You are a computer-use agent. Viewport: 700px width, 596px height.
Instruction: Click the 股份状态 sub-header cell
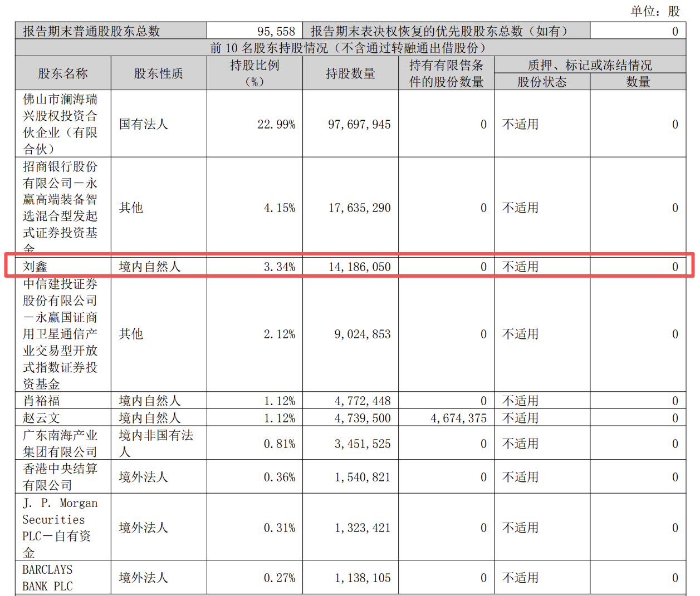click(x=542, y=82)
